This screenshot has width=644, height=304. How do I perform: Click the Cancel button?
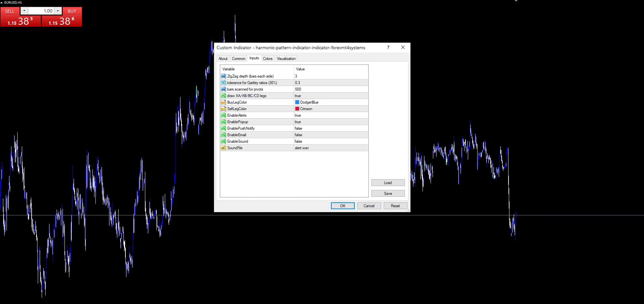coord(369,206)
